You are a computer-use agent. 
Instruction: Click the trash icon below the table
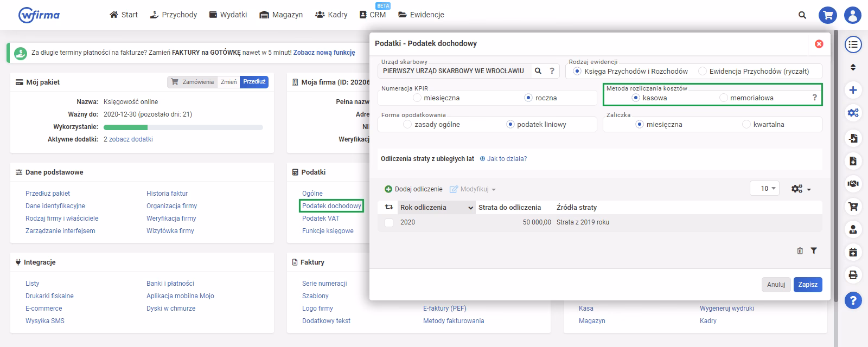[x=800, y=250]
